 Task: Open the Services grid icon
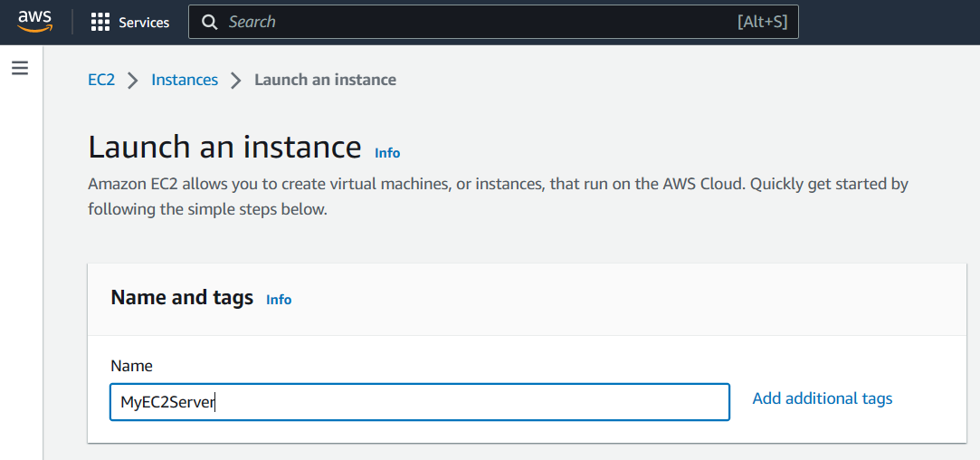(100, 22)
